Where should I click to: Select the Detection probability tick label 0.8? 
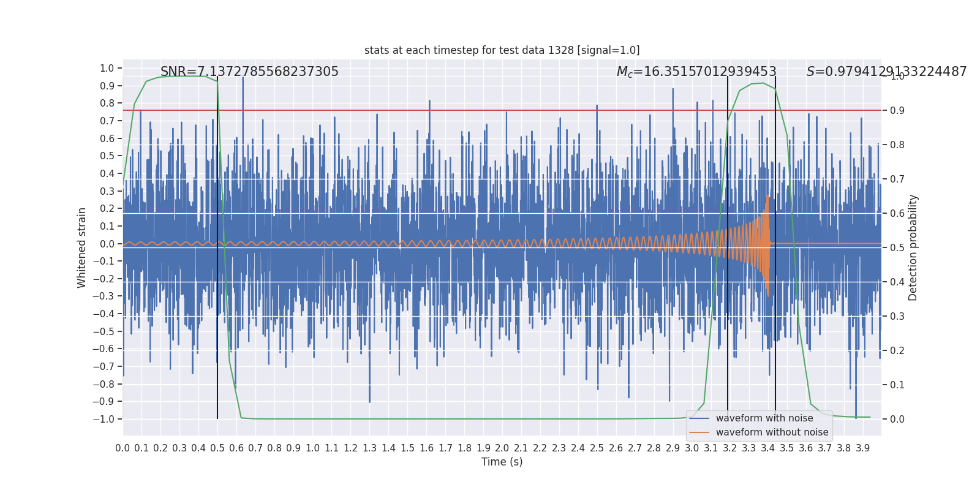click(897, 145)
